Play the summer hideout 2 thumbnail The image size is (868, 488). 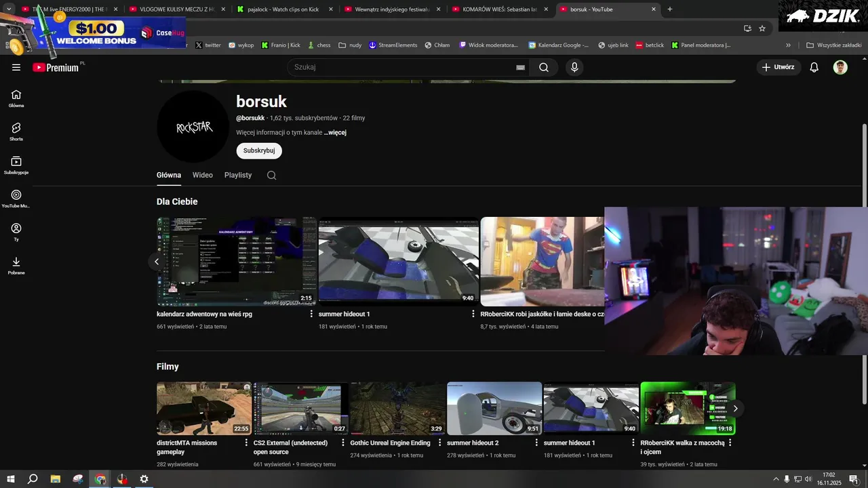pos(494,409)
